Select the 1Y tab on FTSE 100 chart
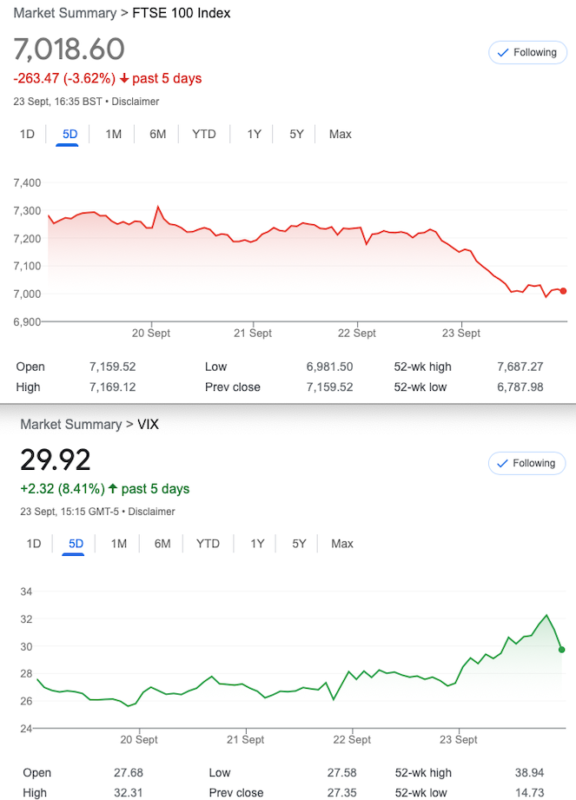Viewport: 576px width, 800px height. pos(254,134)
